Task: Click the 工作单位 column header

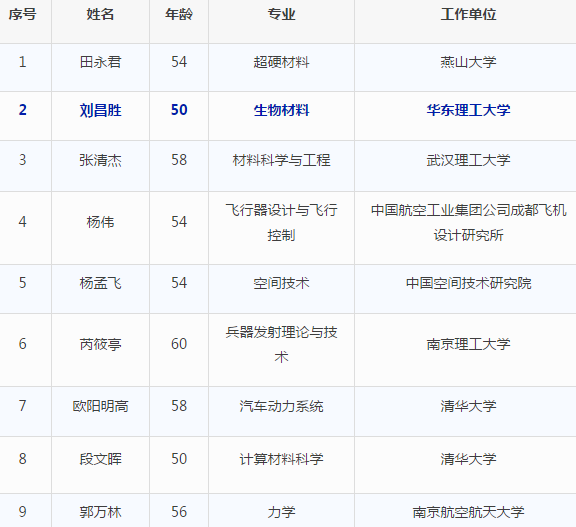Action: click(x=468, y=15)
